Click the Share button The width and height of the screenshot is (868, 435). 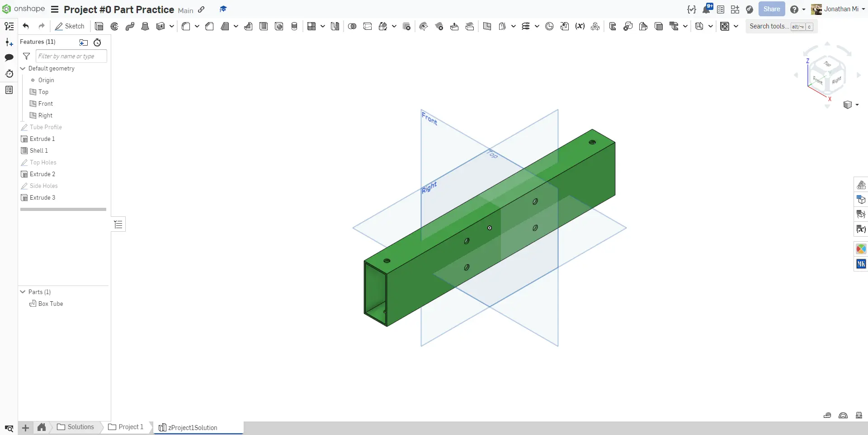coord(772,9)
